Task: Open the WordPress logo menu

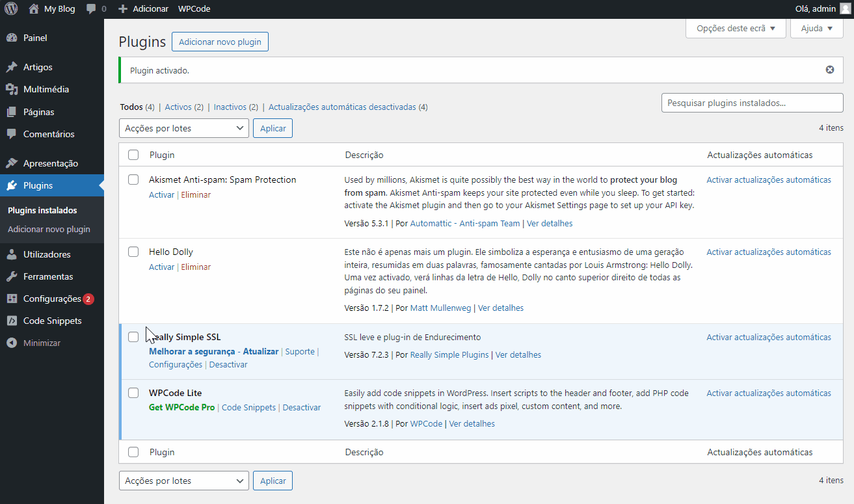Action: coord(11,9)
